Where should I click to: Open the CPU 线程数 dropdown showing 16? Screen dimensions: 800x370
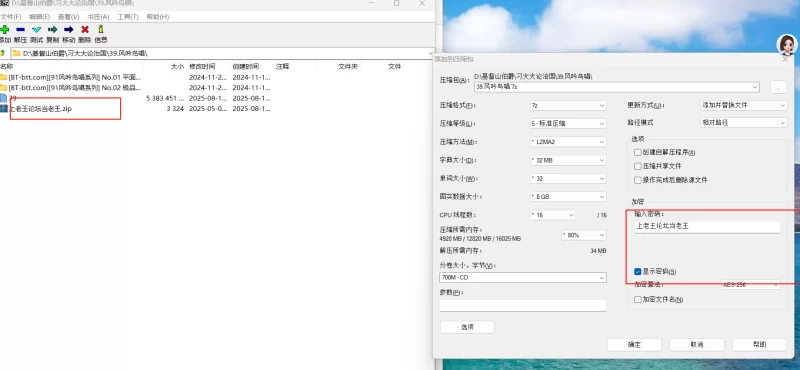(x=553, y=215)
